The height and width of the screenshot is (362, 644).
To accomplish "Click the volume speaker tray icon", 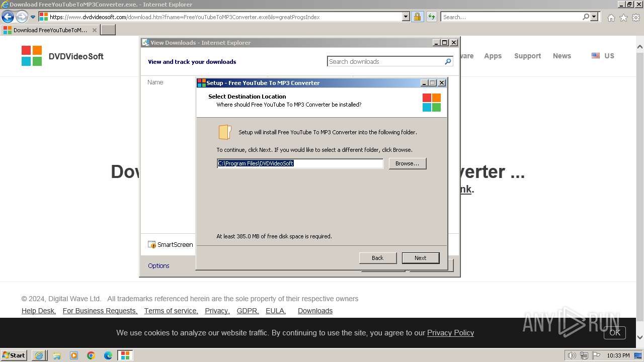I will pos(572,355).
